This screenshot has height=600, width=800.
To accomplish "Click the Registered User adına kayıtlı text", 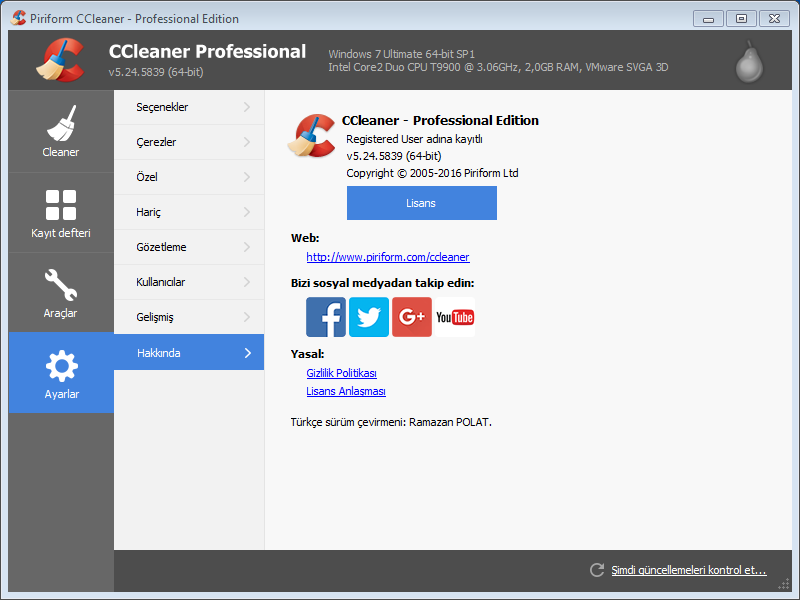I will click(414, 139).
